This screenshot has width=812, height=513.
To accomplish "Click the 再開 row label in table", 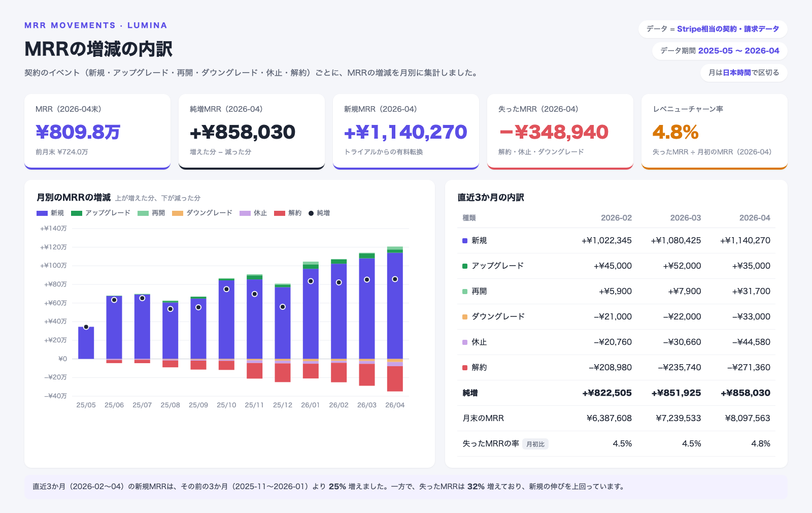I will tap(479, 292).
